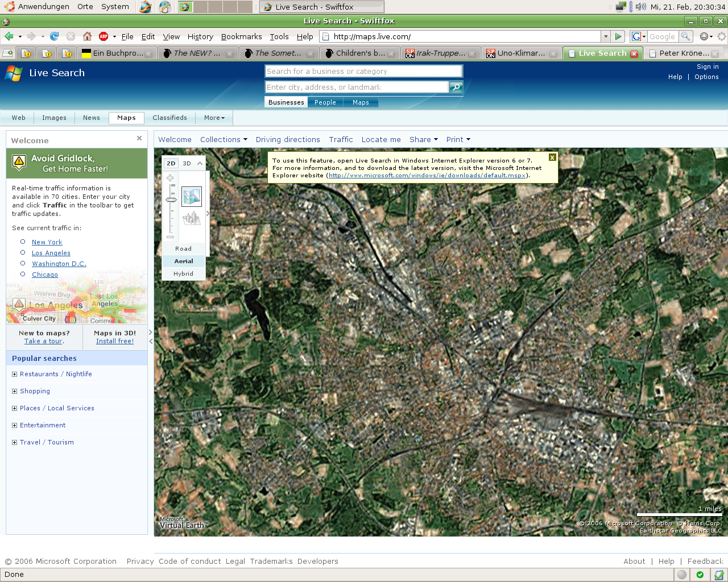Select the flat map view icon
This screenshot has height=582, width=728.
click(192, 197)
